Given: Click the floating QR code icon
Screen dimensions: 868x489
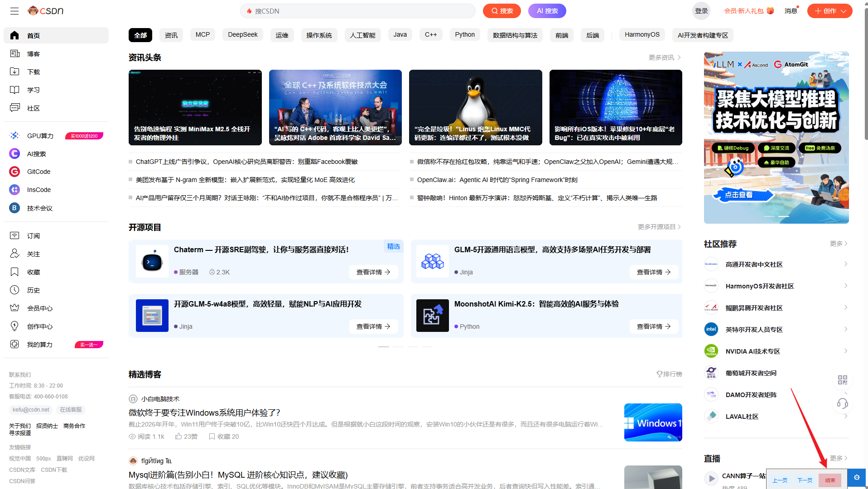Looking at the screenshot, I should coord(842,380).
